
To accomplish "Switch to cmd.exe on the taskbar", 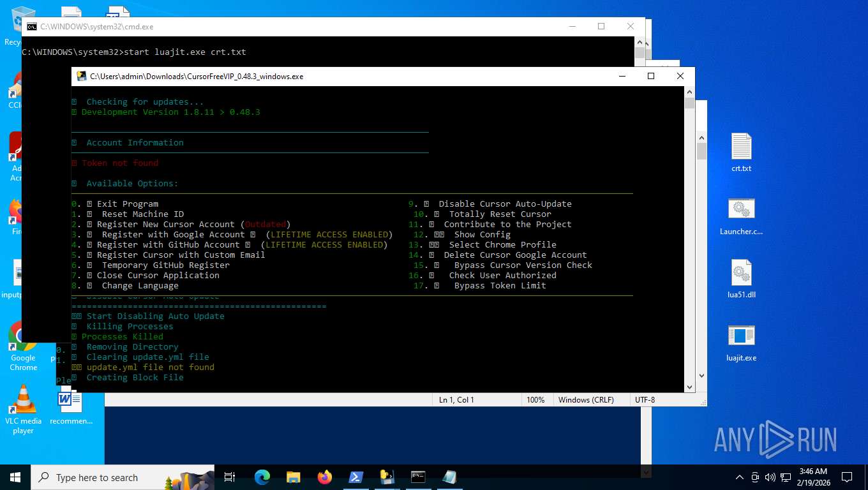I will 418,477.
